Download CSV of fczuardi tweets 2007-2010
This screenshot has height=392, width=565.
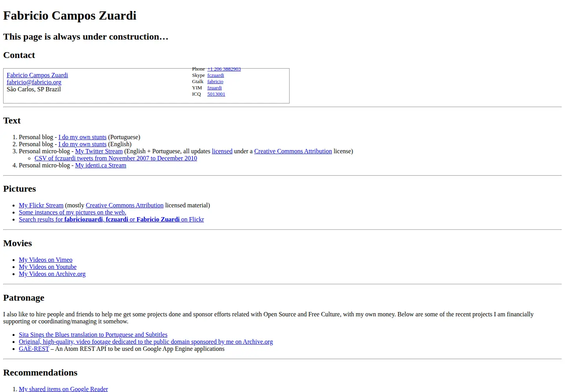coord(116,158)
